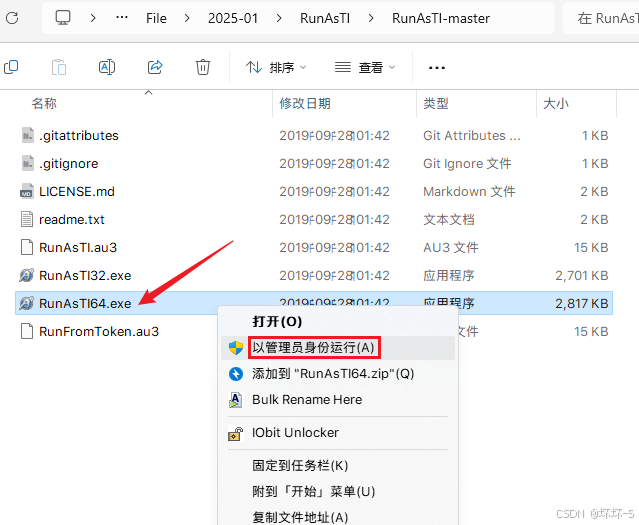Go to File breadcrumb folder
Image resolution: width=639 pixels, height=525 pixels.
point(156,18)
